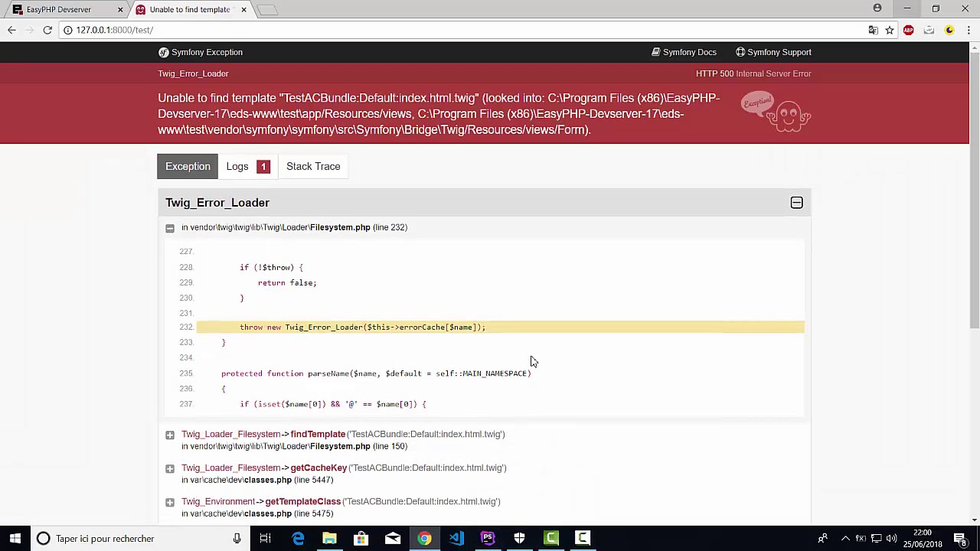Expand the getCacheKey trace entry
Viewport: 980px width, 551px height.
click(x=170, y=468)
